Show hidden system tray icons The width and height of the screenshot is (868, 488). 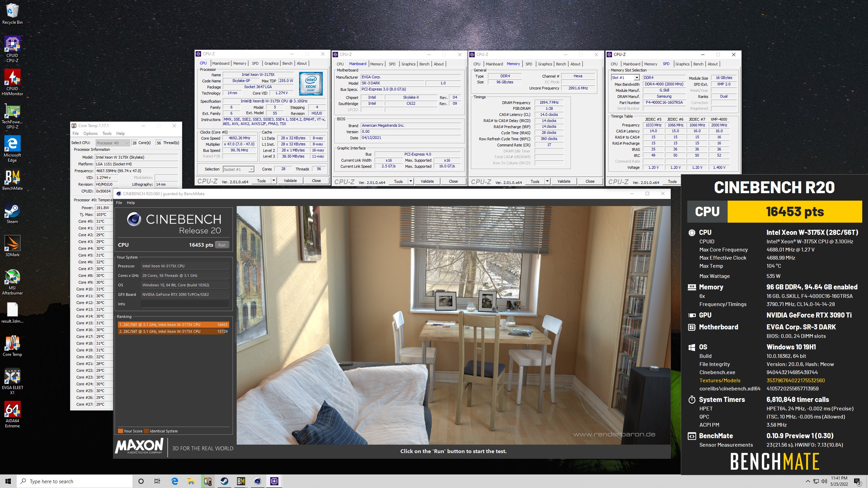(x=808, y=481)
